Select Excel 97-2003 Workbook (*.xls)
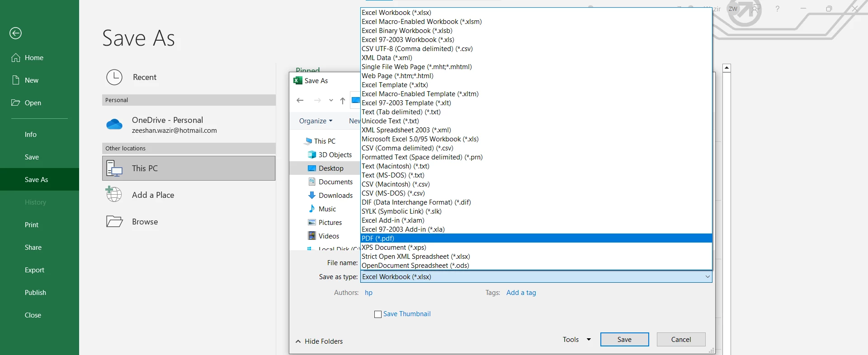868x355 pixels. click(536, 40)
